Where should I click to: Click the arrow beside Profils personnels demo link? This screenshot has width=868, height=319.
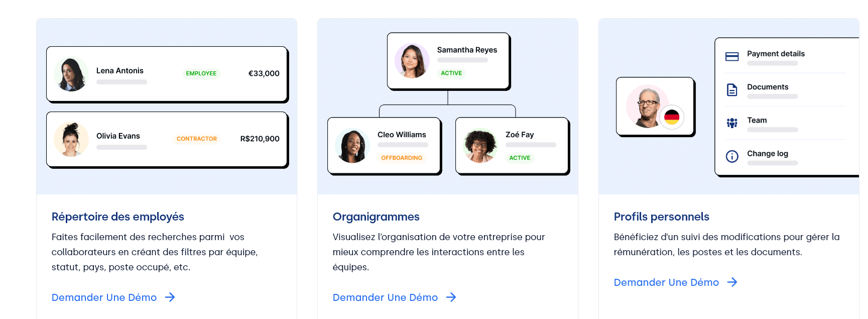[732, 282]
